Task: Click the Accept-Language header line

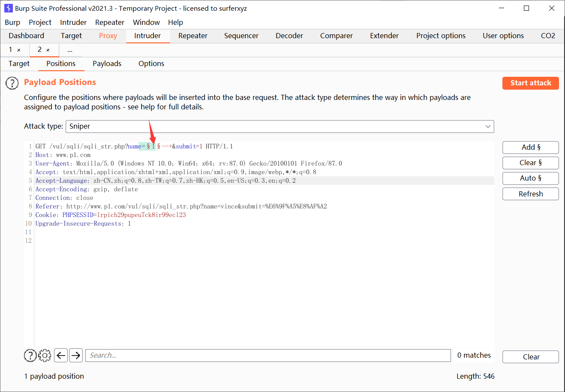Action: pos(165,181)
